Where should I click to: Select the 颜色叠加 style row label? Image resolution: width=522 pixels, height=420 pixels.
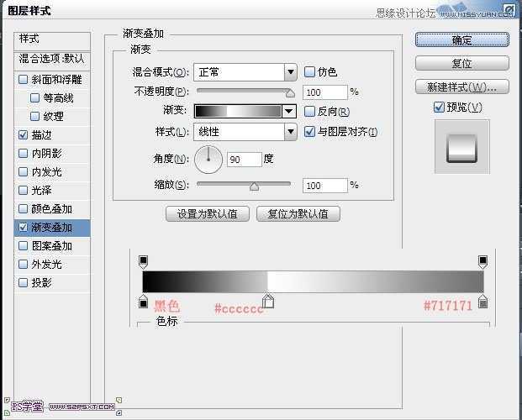[51, 208]
